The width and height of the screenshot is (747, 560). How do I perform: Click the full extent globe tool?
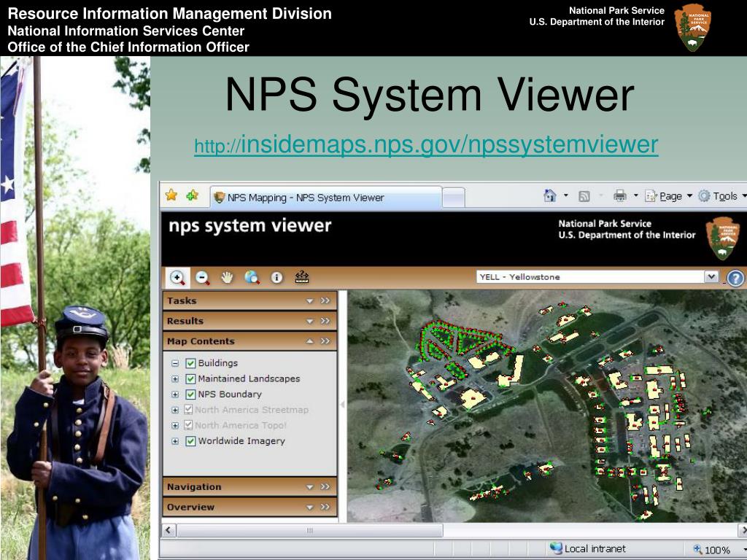252,277
